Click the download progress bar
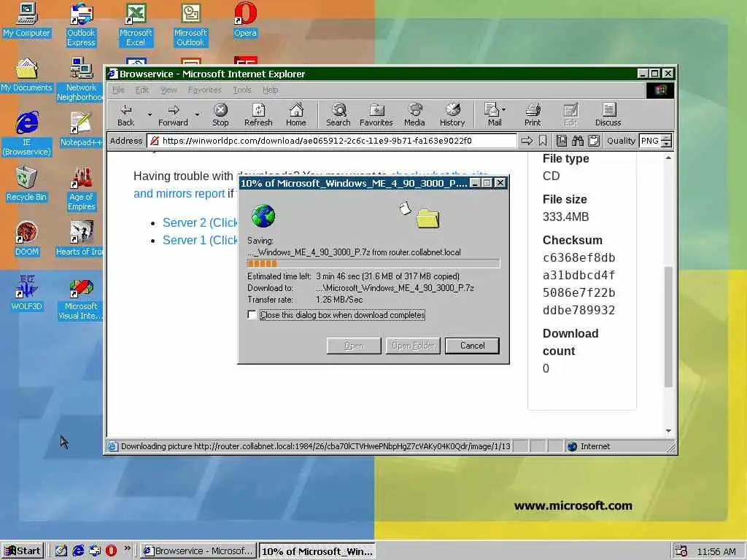 [373, 263]
